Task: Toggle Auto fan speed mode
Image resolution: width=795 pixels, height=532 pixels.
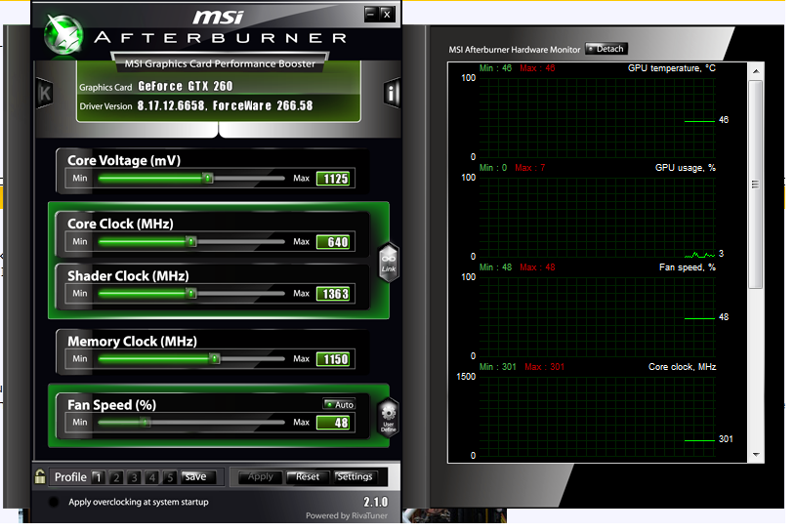Action: (339, 404)
